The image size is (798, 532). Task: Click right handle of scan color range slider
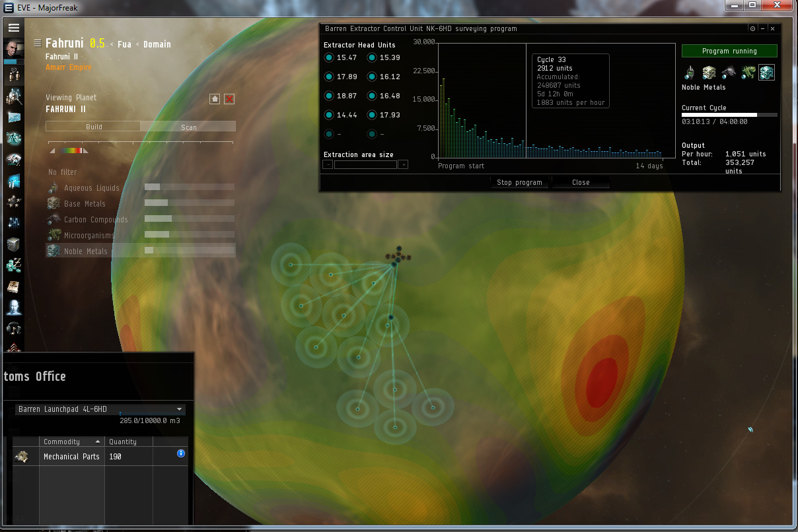[86, 151]
